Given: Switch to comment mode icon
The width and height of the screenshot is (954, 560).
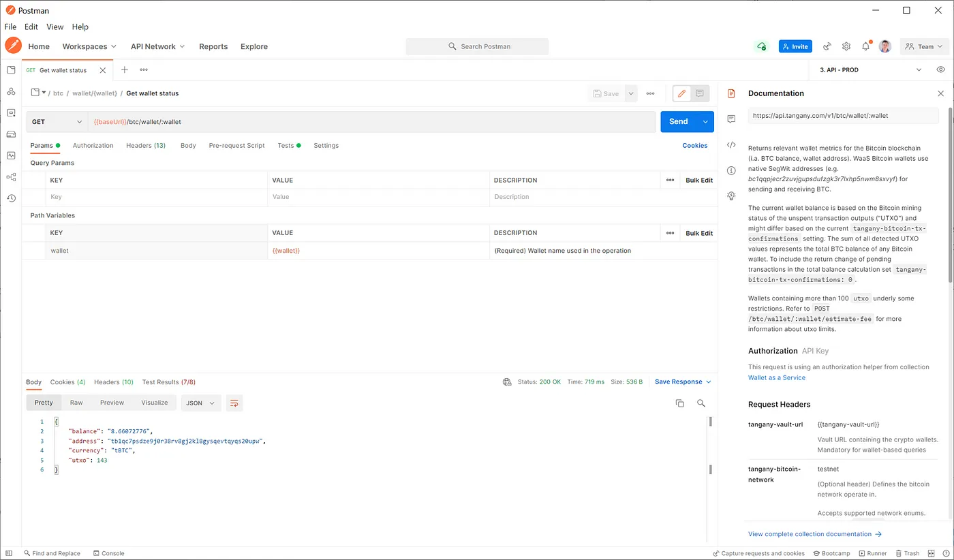Looking at the screenshot, I should [x=700, y=93].
